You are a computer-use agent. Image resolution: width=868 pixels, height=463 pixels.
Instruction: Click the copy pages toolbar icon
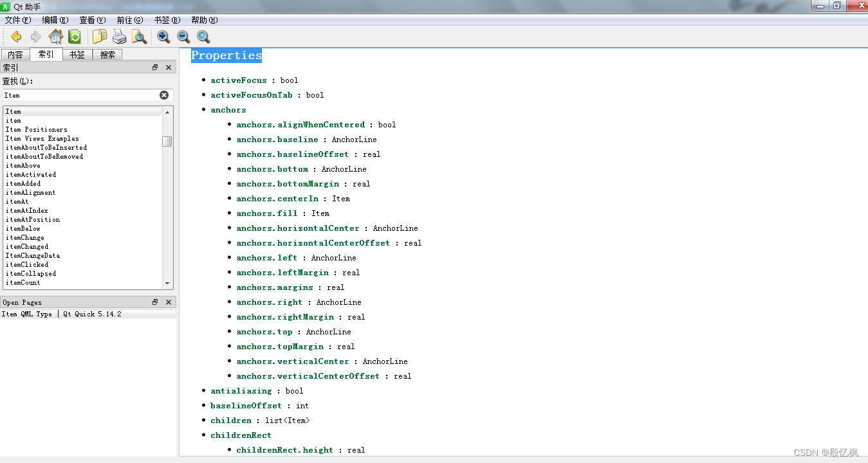click(x=99, y=37)
